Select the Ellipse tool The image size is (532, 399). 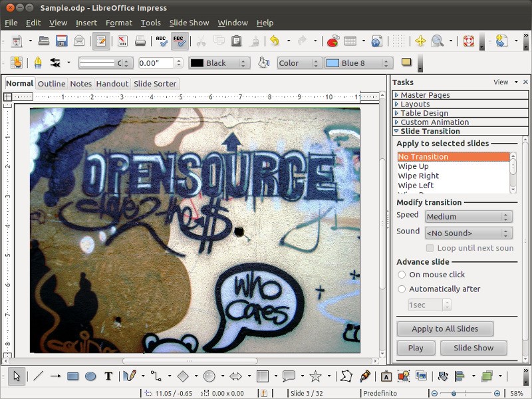tap(91, 376)
